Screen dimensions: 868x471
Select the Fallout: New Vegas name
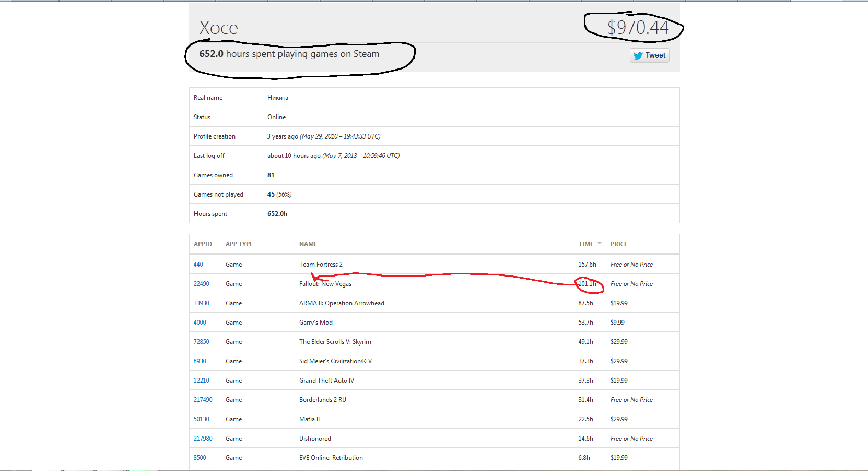325,284
